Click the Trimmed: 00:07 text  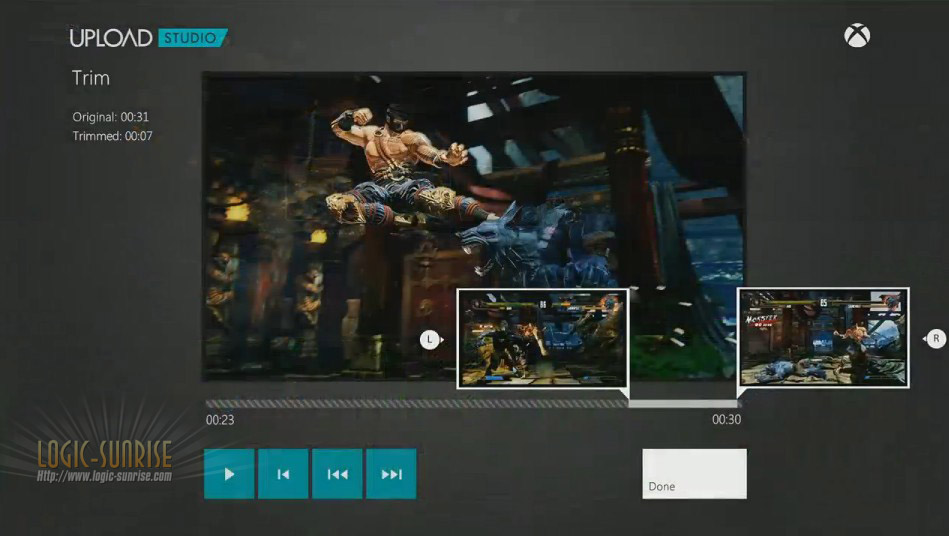tap(113, 136)
